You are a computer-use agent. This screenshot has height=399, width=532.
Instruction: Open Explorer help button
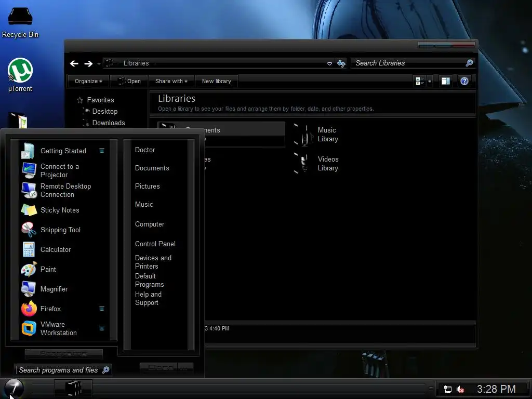(464, 81)
